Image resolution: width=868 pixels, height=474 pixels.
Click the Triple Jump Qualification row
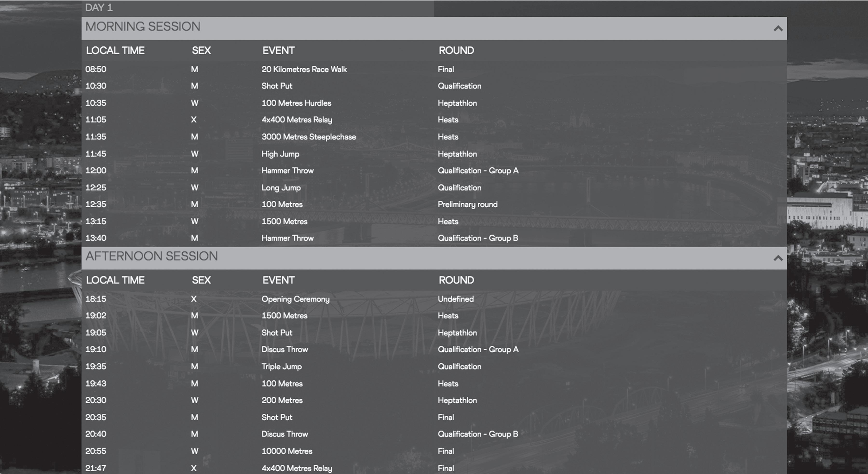(281, 366)
